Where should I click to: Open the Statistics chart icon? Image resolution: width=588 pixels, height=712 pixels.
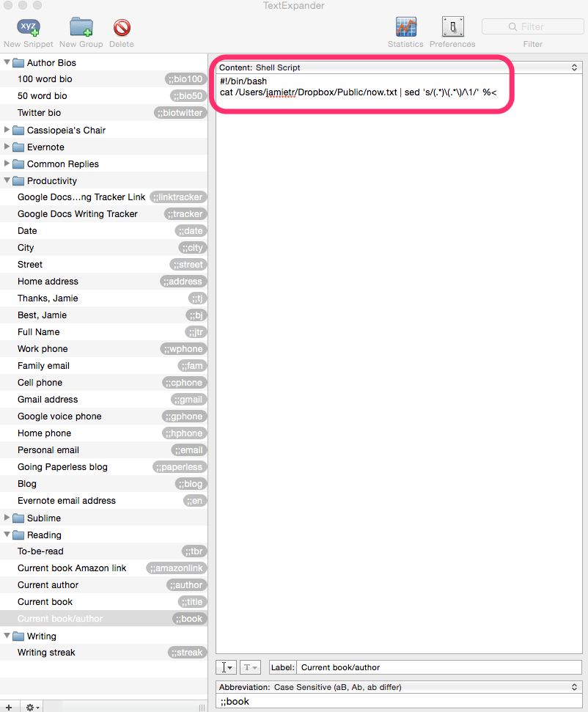point(405,27)
